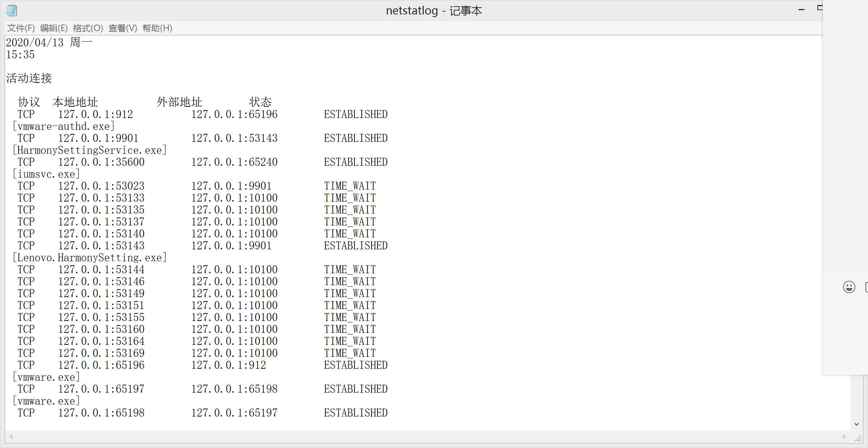Click local address 127.0.0.1:65197
The height and width of the screenshot is (448, 868).
[101, 389]
